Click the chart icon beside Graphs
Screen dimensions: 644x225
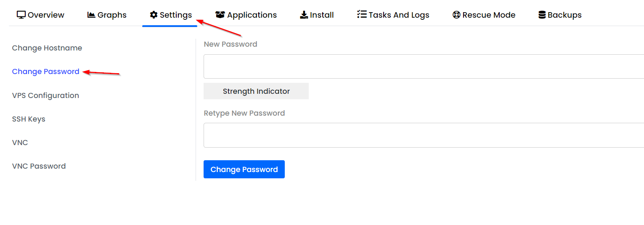click(91, 15)
